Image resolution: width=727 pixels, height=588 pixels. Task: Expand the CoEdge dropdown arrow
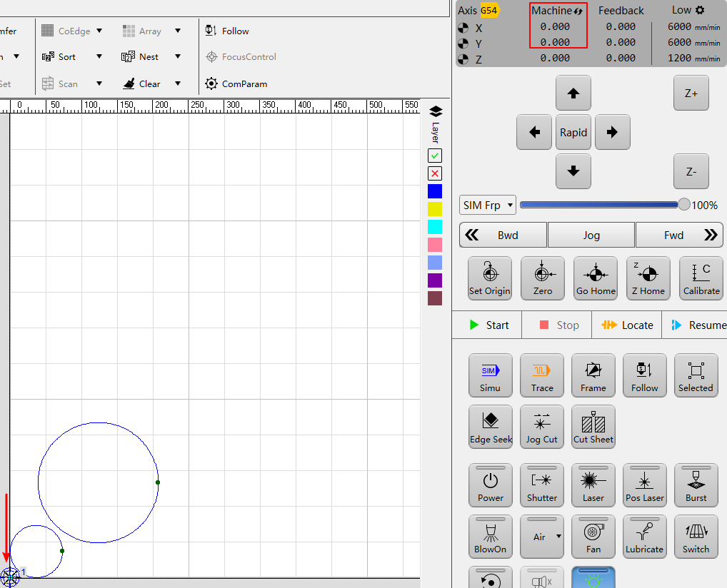[99, 31]
